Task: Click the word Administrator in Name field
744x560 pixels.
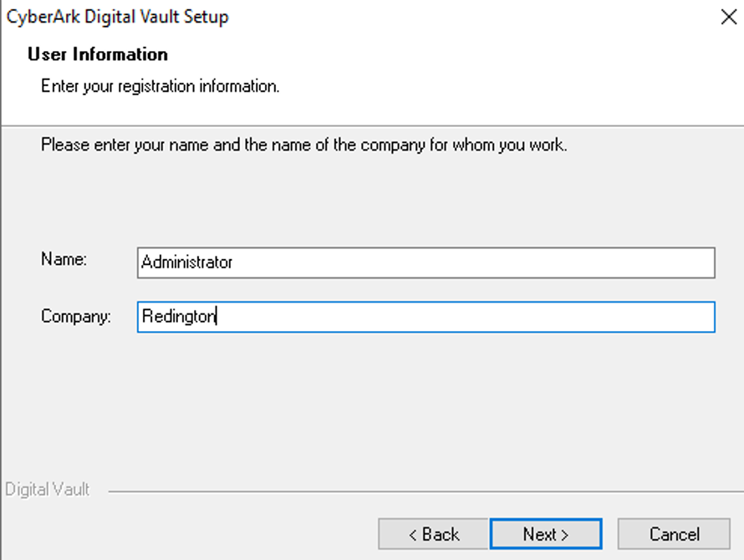Action: point(187,262)
